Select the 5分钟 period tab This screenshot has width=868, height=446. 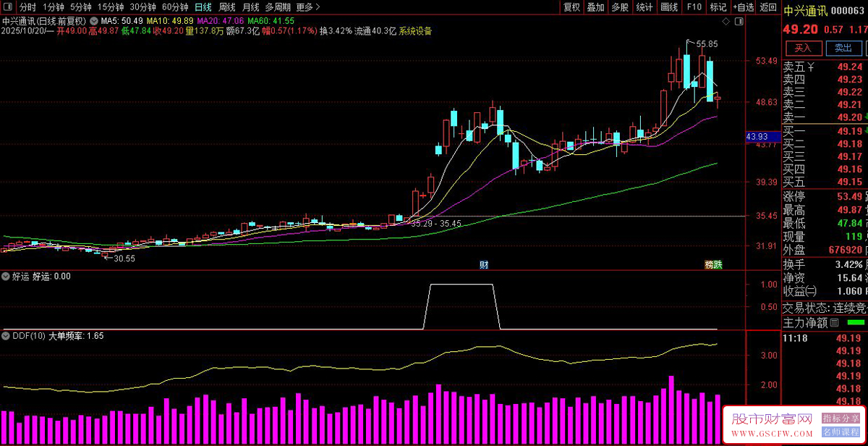pyautogui.click(x=81, y=7)
